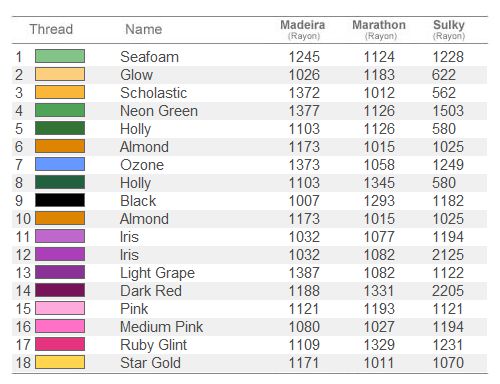Click the Sulky Rayon column header
The image size is (500, 384).
tap(449, 30)
